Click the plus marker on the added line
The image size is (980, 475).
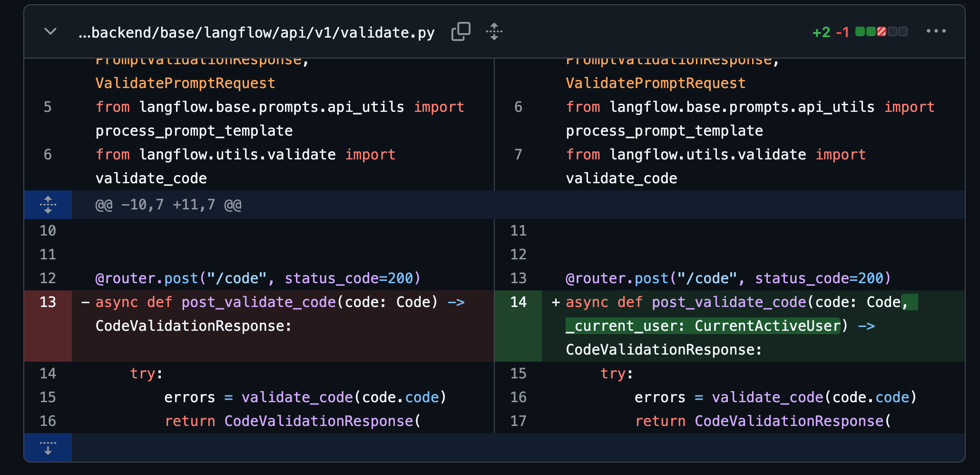[555, 302]
